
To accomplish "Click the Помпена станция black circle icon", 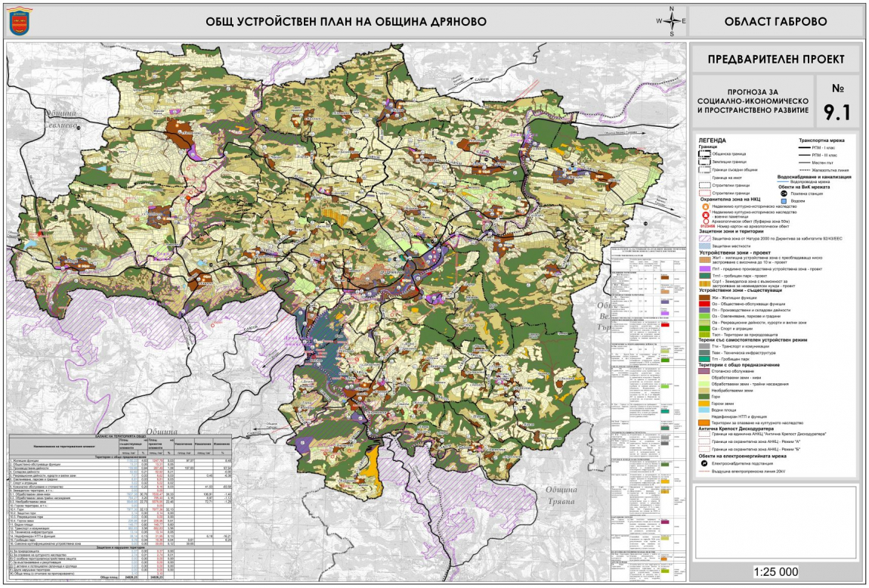I will (x=784, y=193).
